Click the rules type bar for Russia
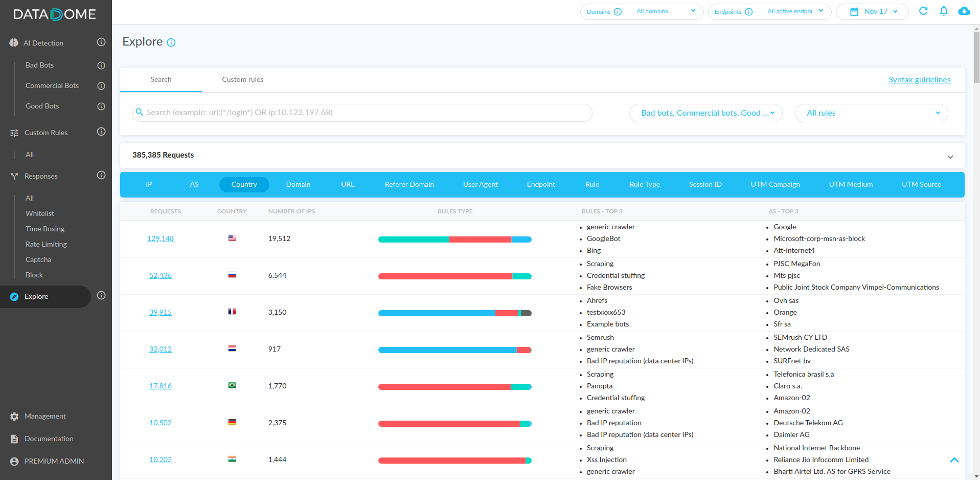Viewport: 980px width, 480px height. (x=455, y=276)
